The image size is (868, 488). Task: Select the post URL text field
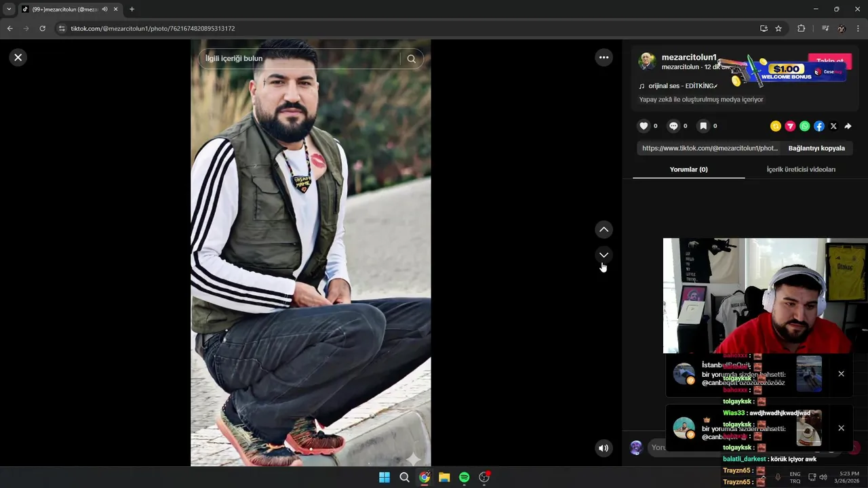coord(709,148)
